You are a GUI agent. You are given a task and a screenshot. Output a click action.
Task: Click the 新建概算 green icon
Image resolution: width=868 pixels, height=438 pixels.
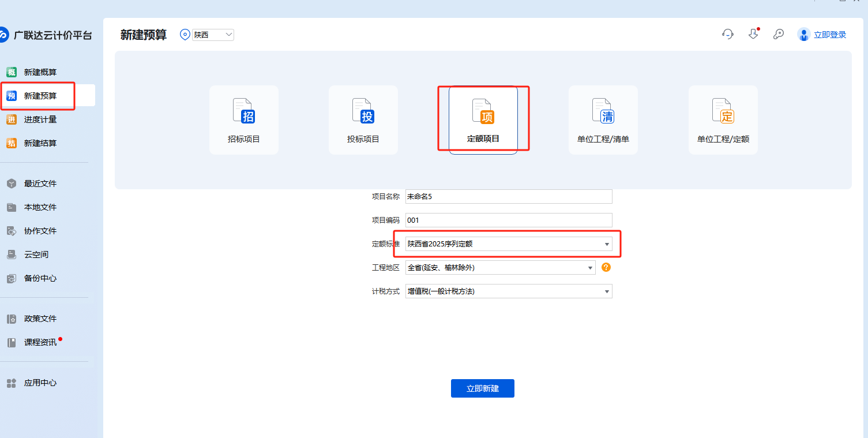(x=12, y=72)
